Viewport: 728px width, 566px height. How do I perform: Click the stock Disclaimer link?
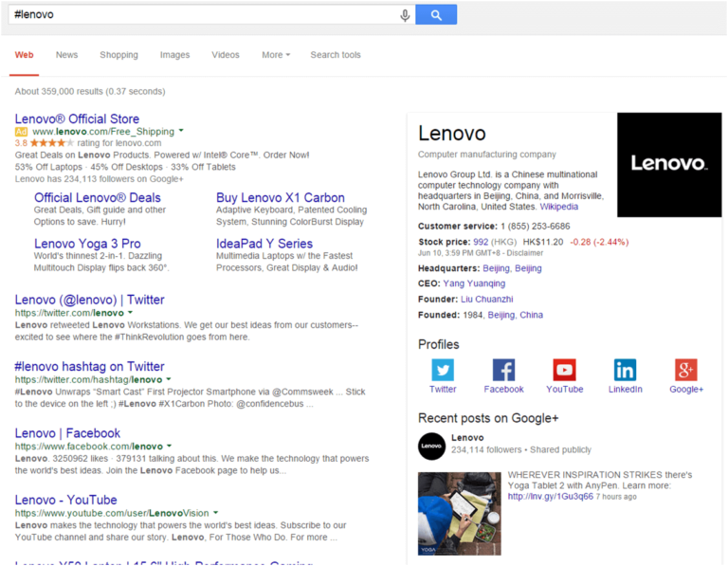tap(524, 253)
